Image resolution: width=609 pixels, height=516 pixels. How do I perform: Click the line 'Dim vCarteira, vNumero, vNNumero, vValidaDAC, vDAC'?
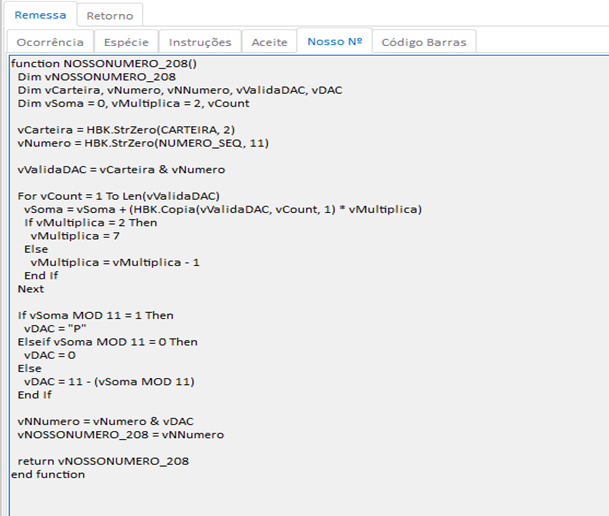tap(180, 90)
